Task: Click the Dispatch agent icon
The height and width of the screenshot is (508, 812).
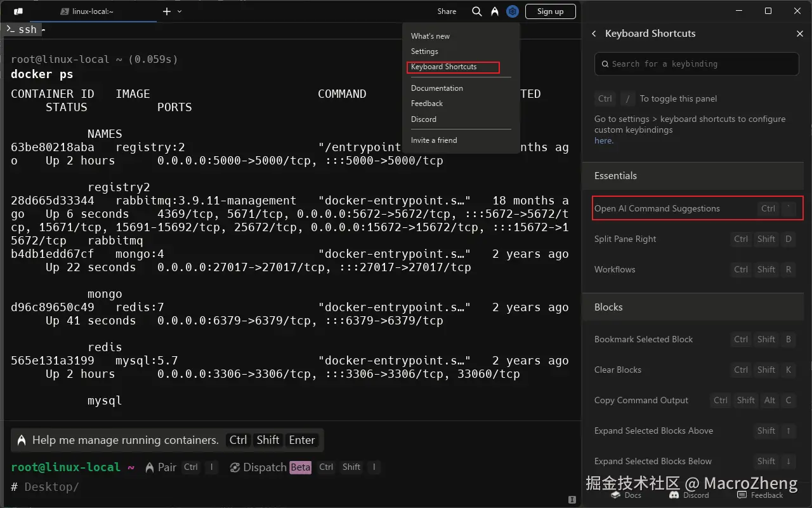Action: coord(235,467)
